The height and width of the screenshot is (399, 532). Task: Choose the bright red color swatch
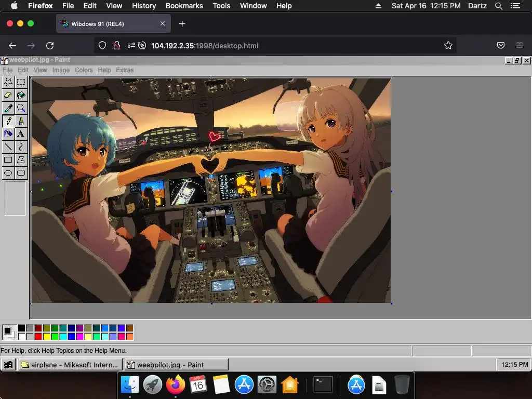[38, 337]
